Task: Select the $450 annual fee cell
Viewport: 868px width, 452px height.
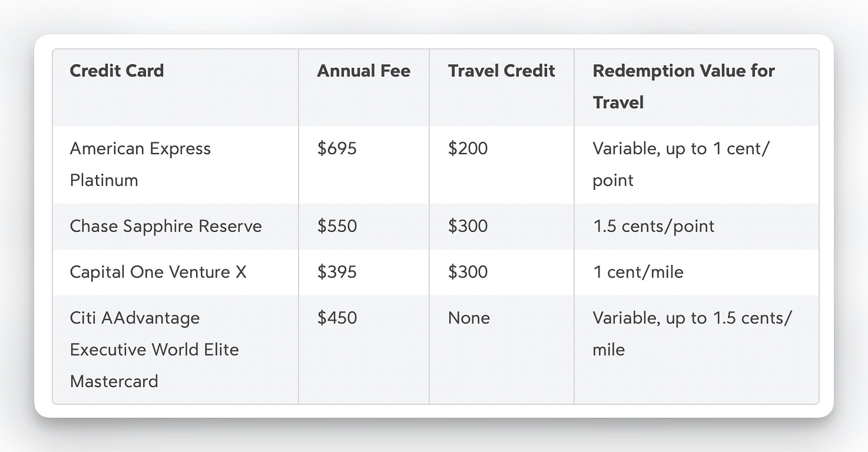Action: pos(337,318)
